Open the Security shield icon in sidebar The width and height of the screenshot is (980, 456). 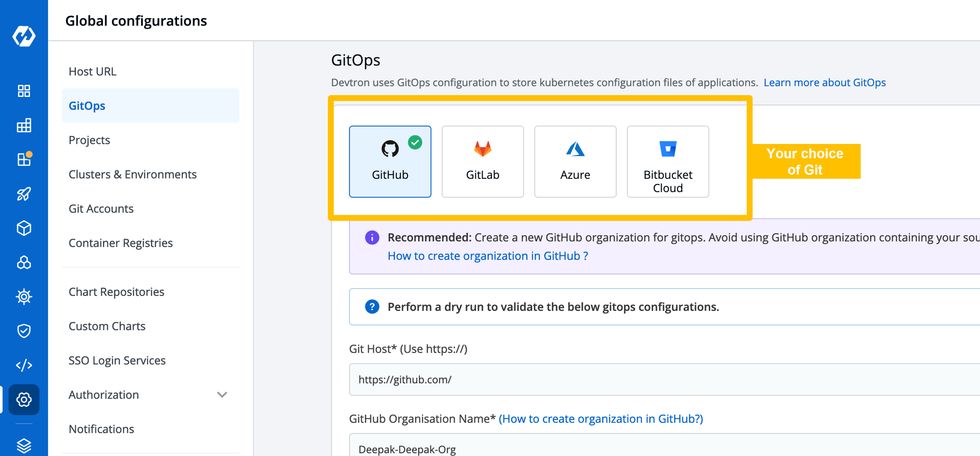[x=24, y=331]
